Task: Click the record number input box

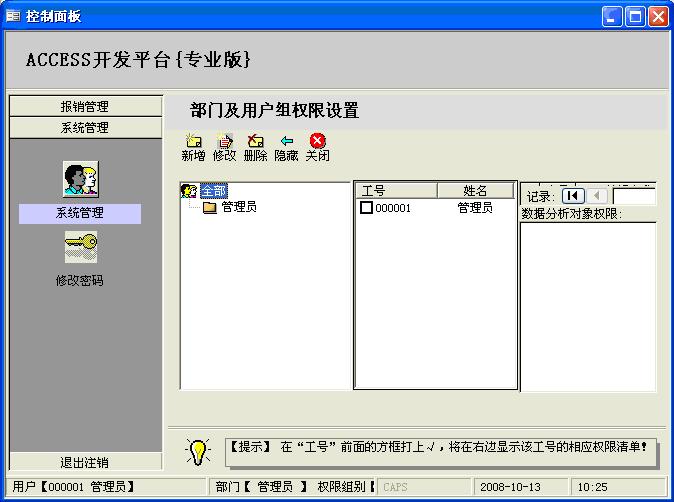Action: (x=634, y=196)
